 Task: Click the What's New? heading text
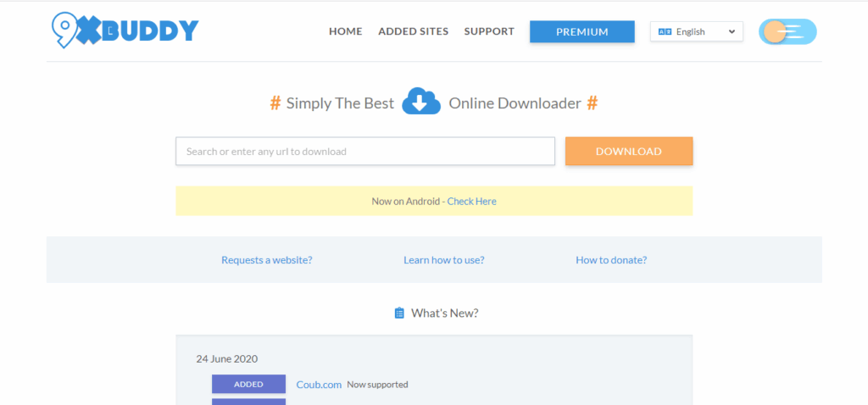[444, 313]
